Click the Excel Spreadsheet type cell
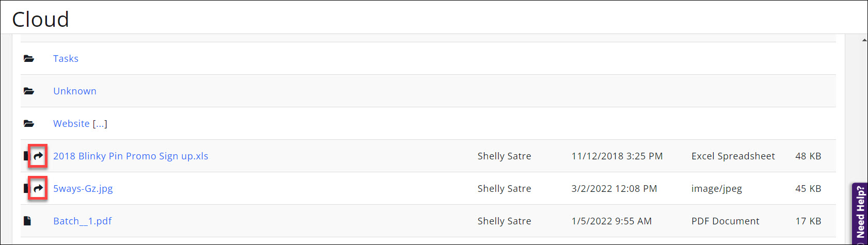 coord(733,156)
